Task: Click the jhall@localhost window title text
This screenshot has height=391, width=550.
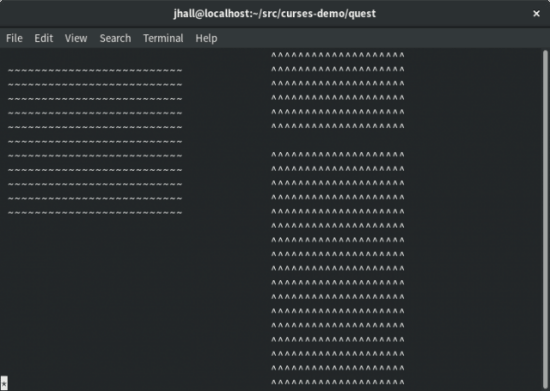Action: click(275, 13)
